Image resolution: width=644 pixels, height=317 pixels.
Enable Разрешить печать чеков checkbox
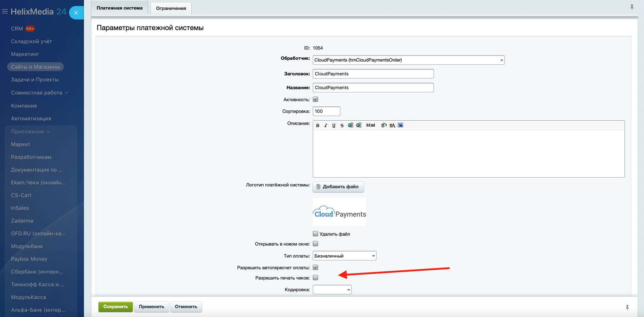point(316,277)
